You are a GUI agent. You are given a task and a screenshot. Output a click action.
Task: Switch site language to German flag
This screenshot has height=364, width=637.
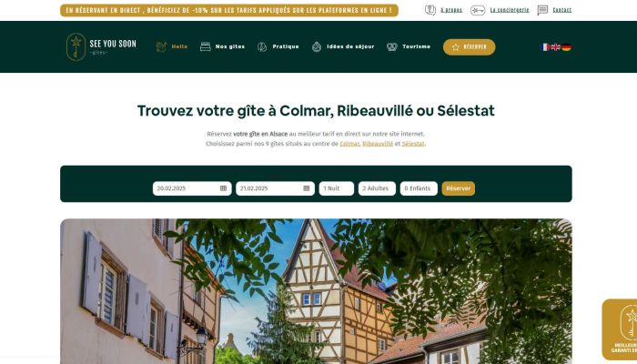566,47
